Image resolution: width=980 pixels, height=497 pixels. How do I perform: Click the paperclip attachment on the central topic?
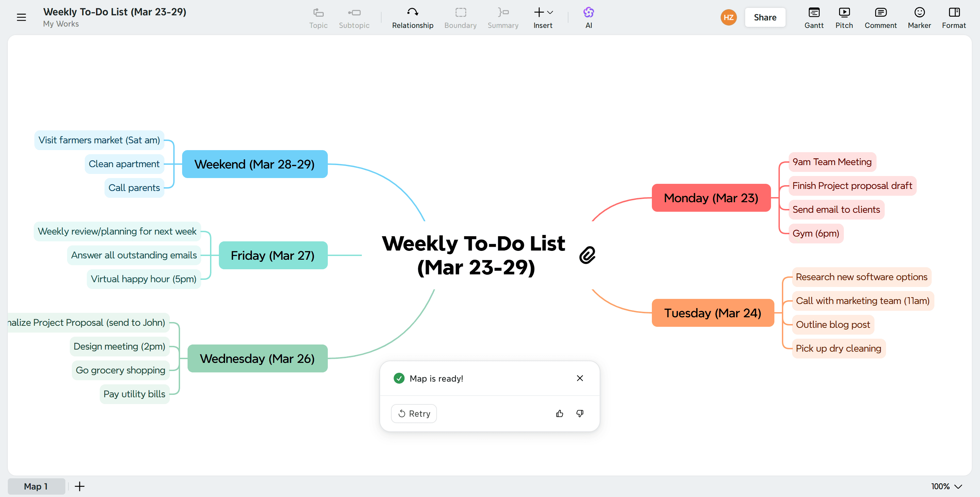point(588,255)
